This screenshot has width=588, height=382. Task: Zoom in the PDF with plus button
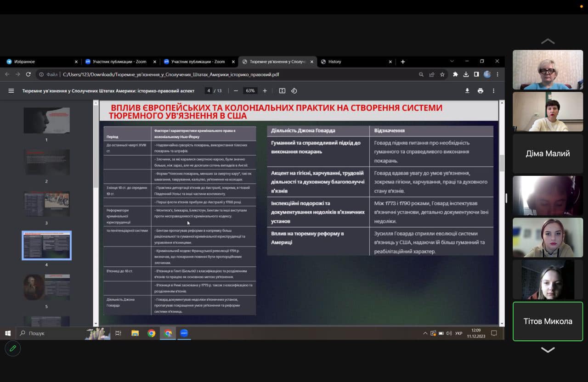pyautogui.click(x=265, y=91)
